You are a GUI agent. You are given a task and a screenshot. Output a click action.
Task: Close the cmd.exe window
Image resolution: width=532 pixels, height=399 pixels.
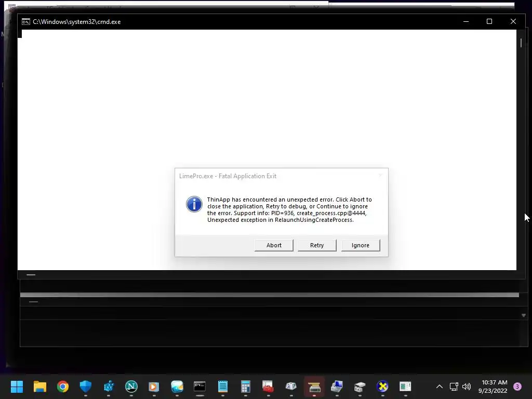pyautogui.click(x=513, y=21)
